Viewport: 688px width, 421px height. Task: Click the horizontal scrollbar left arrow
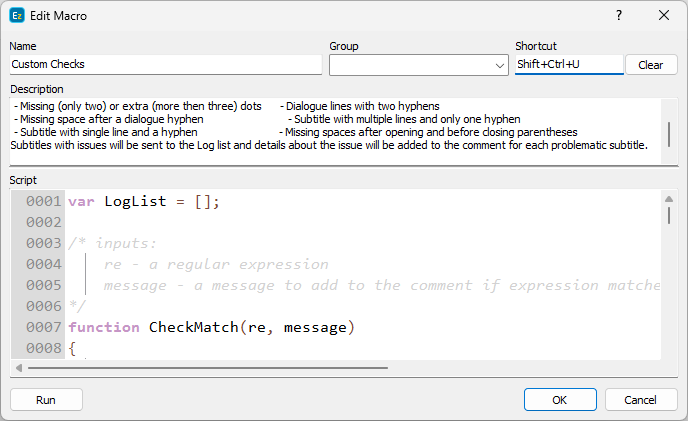coord(18,368)
